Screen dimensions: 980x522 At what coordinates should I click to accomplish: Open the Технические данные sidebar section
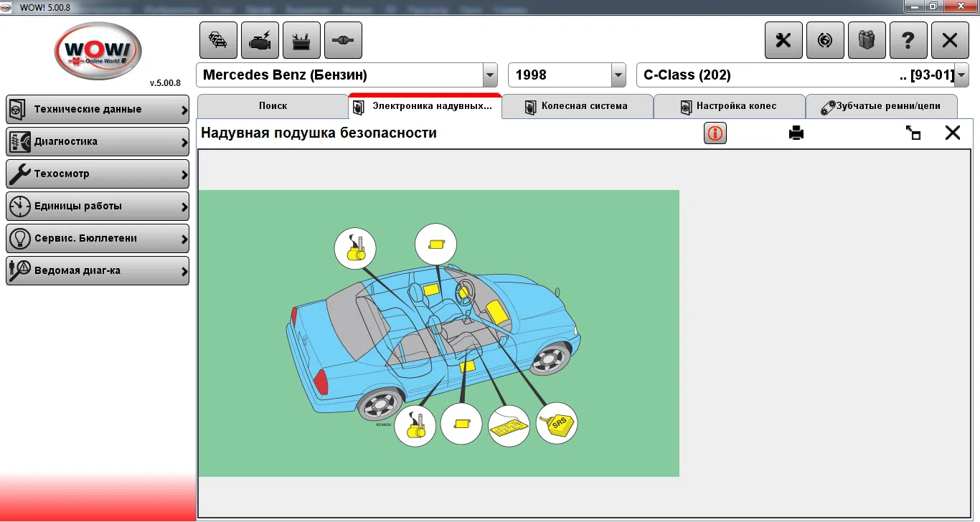[98, 110]
